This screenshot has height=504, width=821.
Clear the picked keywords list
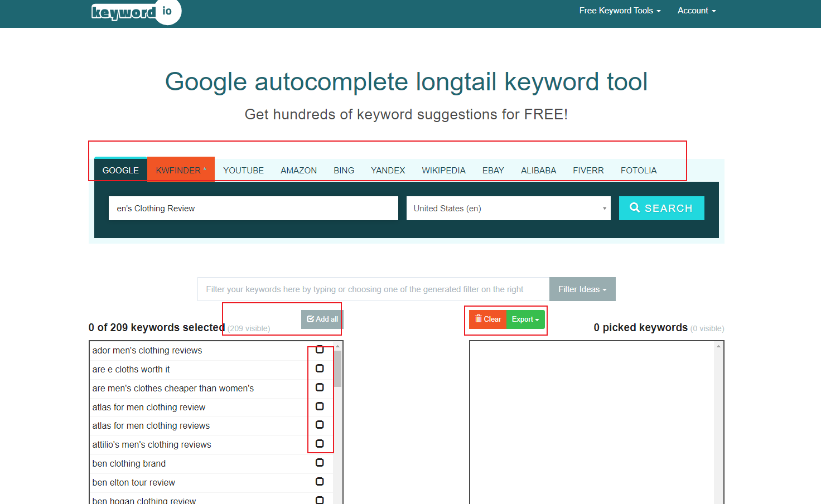pyautogui.click(x=487, y=319)
